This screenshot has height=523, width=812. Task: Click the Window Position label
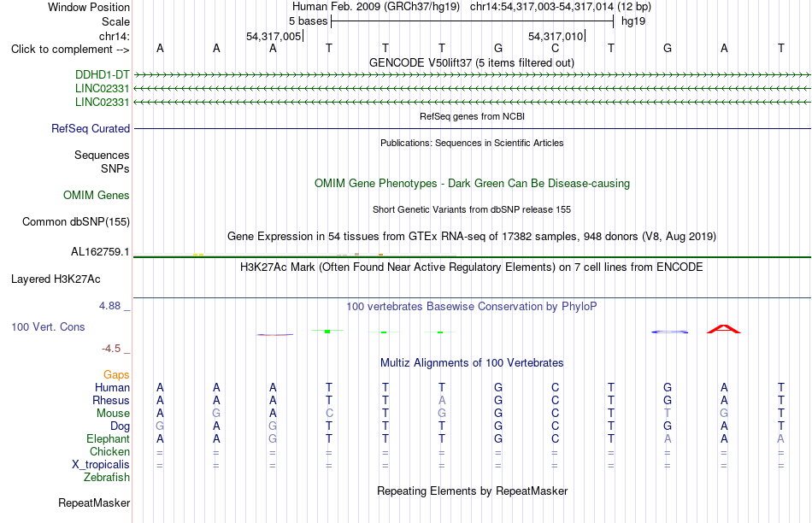89,7
